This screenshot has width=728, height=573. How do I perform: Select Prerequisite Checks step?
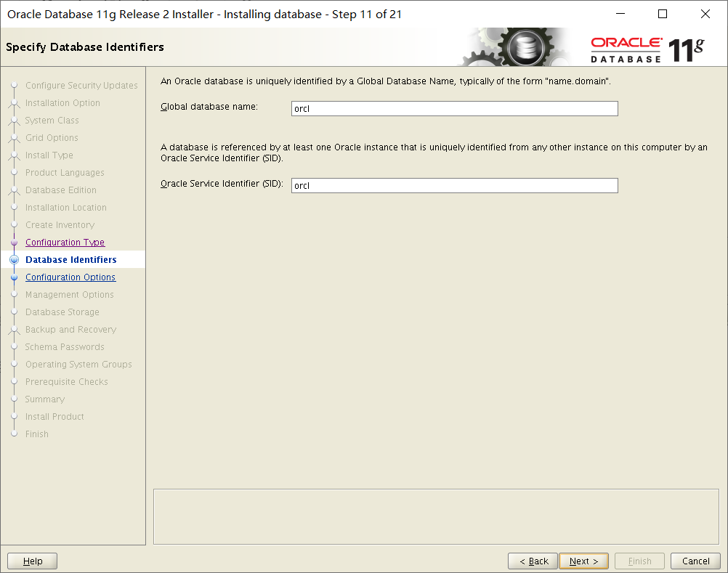66,382
